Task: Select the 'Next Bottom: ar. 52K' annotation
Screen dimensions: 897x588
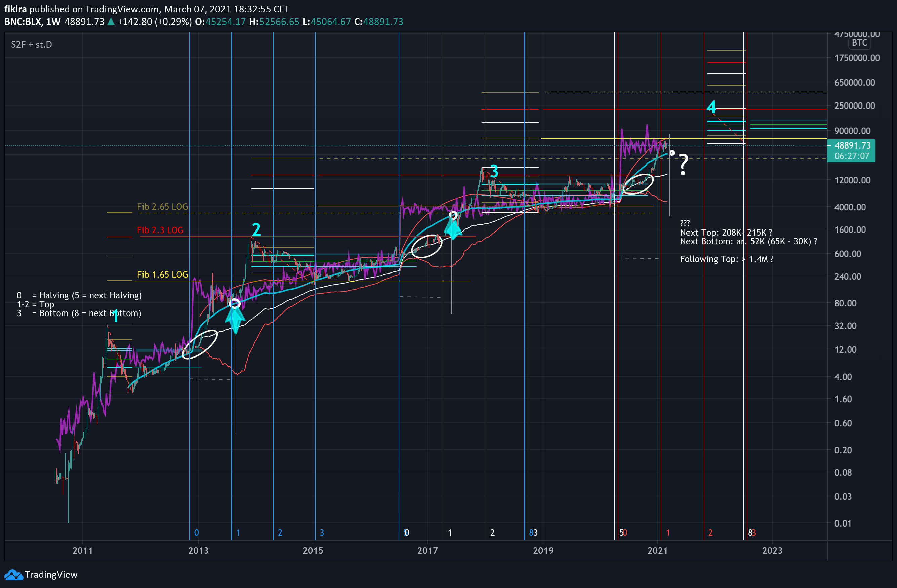Action: point(749,241)
